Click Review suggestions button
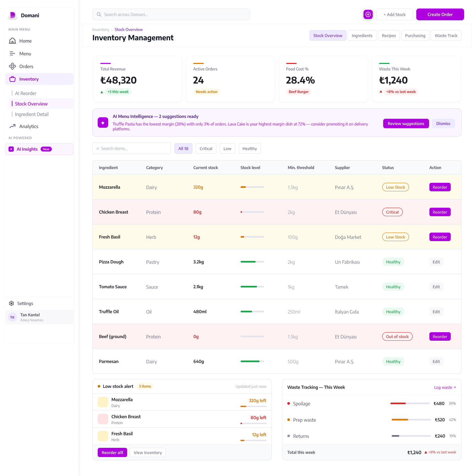This screenshot has height=476, width=472. pos(406,124)
